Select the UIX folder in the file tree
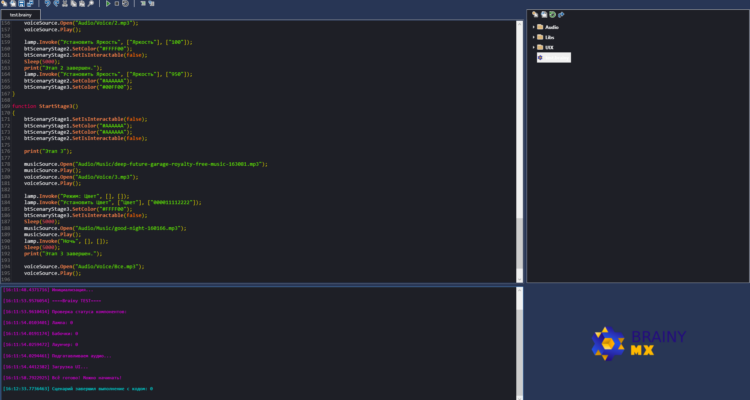The height and width of the screenshot is (400, 750). coord(545,47)
